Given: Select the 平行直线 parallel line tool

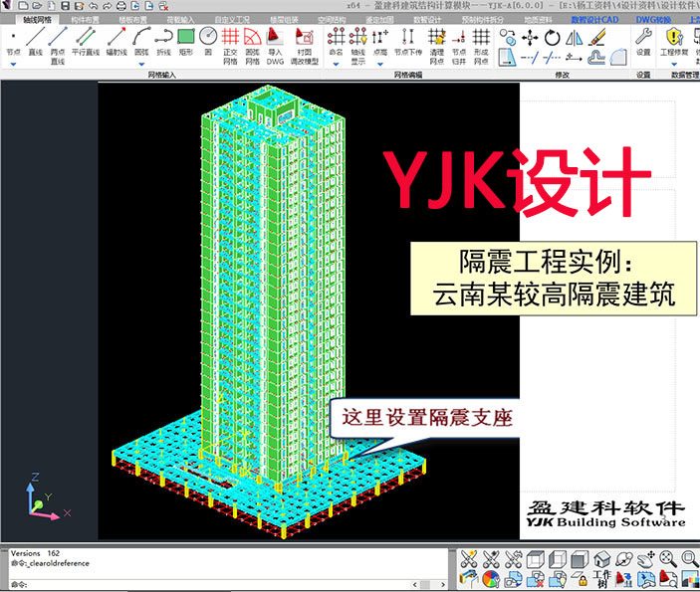Looking at the screenshot, I should coord(86,43).
